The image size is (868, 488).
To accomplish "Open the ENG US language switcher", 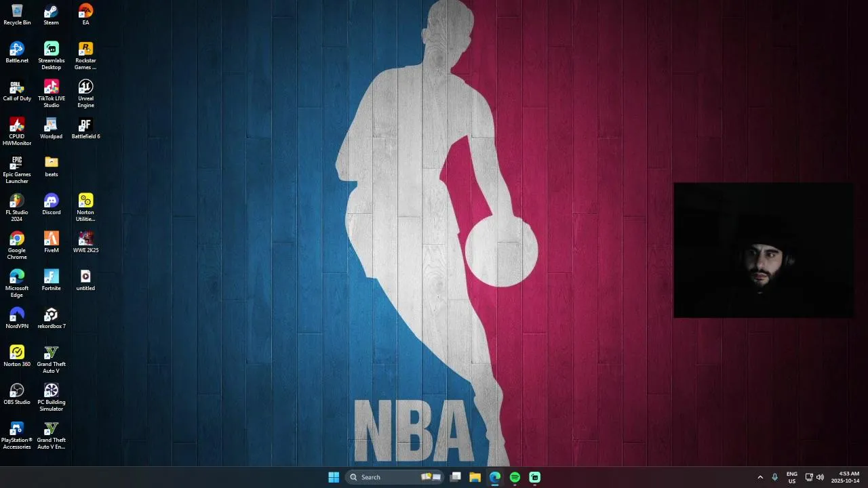I will [x=792, y=477].
